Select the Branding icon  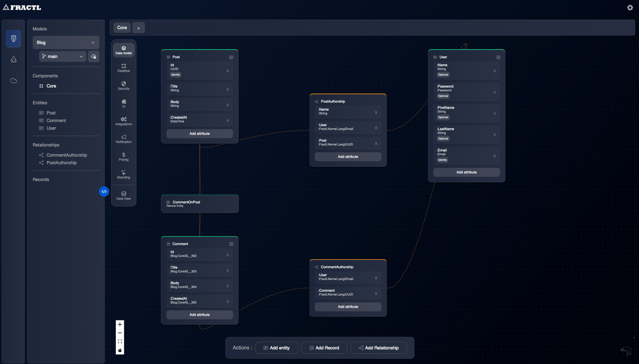pos(123,174)
